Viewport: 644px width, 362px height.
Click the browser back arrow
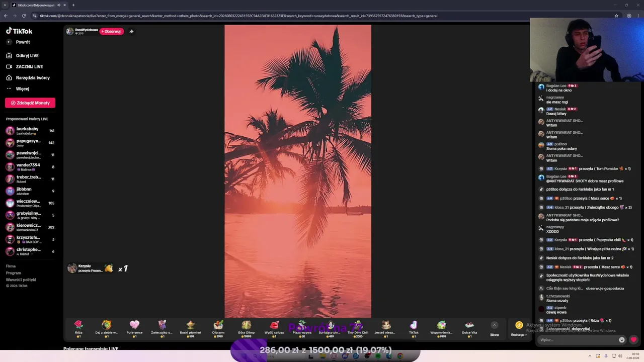(6, 16)
